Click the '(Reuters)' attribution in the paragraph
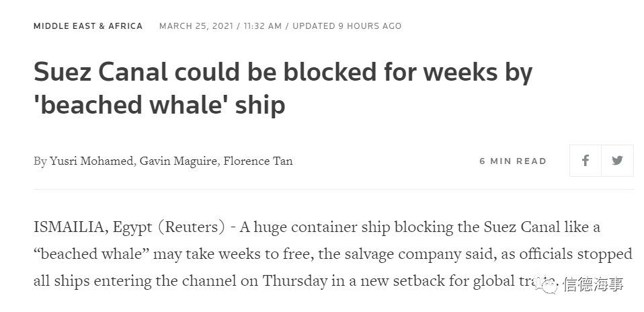Image resolution: width=644 pixels, height=312 pixels. pyautogui.click(x=192, y=227)
